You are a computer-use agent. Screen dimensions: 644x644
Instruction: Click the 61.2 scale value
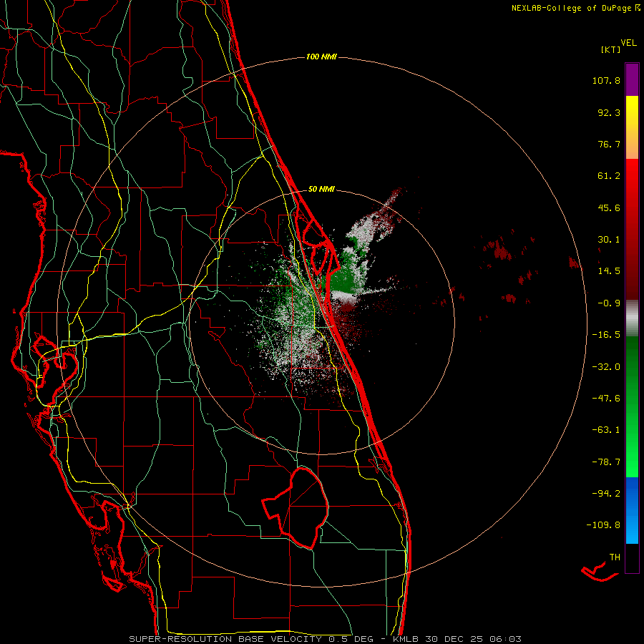tap(609, 176)
